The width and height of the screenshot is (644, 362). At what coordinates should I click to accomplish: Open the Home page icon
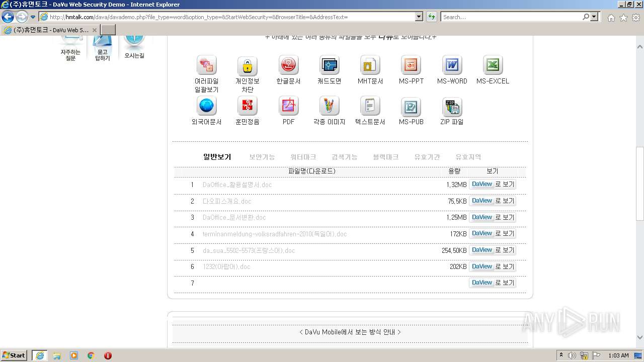pos(611,18)
